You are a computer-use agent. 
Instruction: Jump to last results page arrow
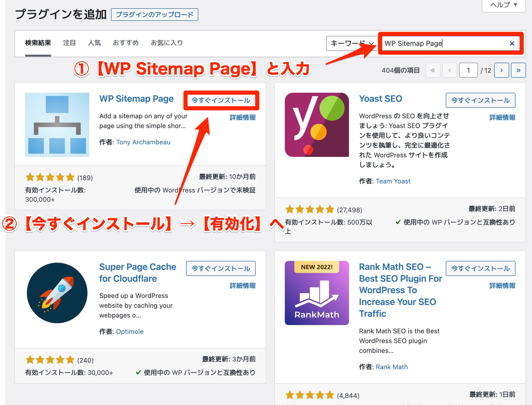[518, 70]
